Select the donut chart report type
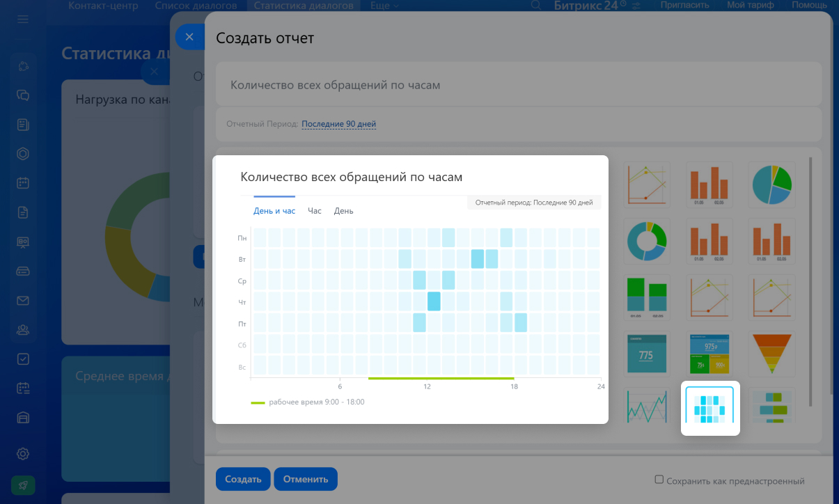Viewport: 839px width, 504px height. coord(646,241)
